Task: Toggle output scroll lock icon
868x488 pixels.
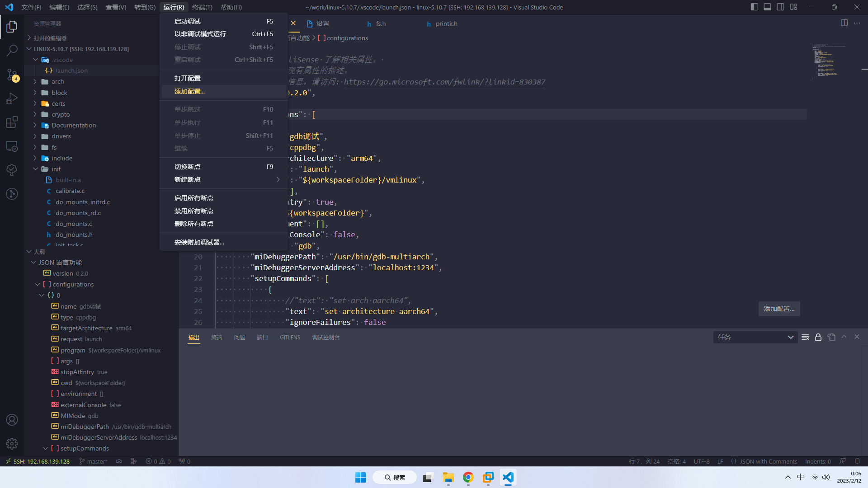Action: 818,337
